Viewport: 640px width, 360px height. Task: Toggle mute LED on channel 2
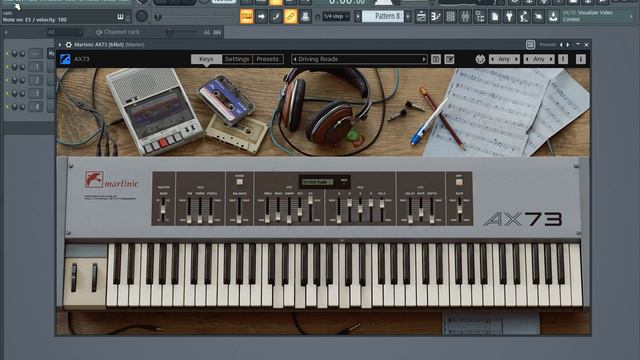pos(7,80)
